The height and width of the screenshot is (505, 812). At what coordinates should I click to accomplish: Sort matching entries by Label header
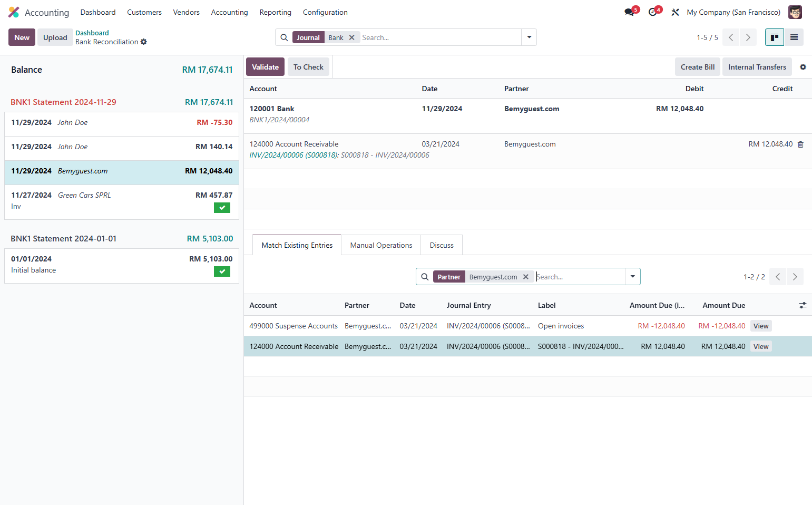click(x=546, y=305)
